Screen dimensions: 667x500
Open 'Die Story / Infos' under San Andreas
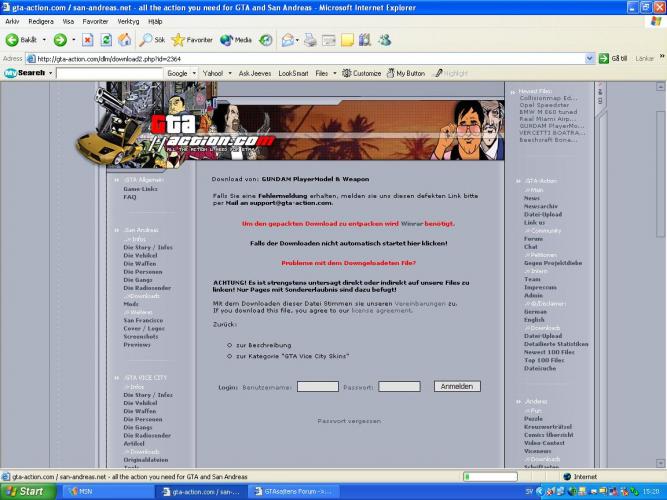[x=148, y=247]
